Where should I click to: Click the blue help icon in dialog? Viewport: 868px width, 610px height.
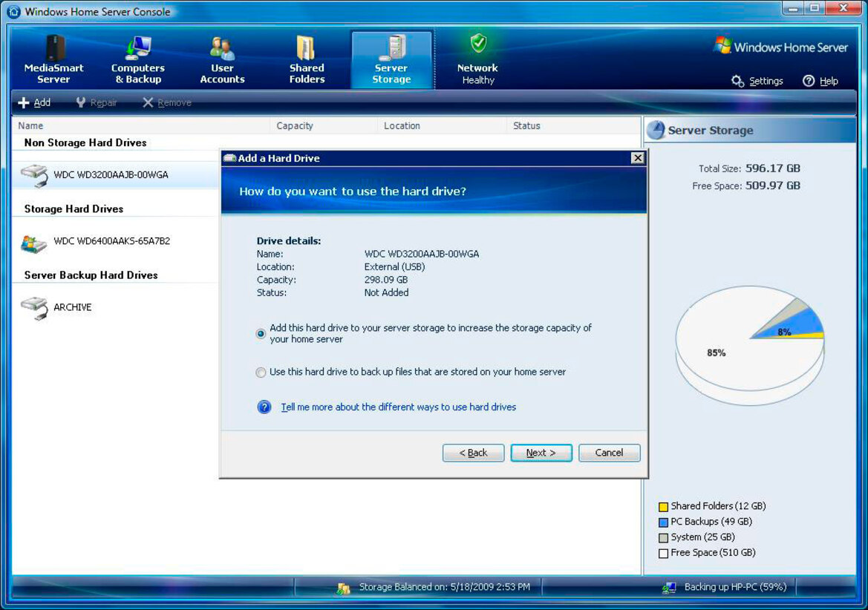point(264,407)
